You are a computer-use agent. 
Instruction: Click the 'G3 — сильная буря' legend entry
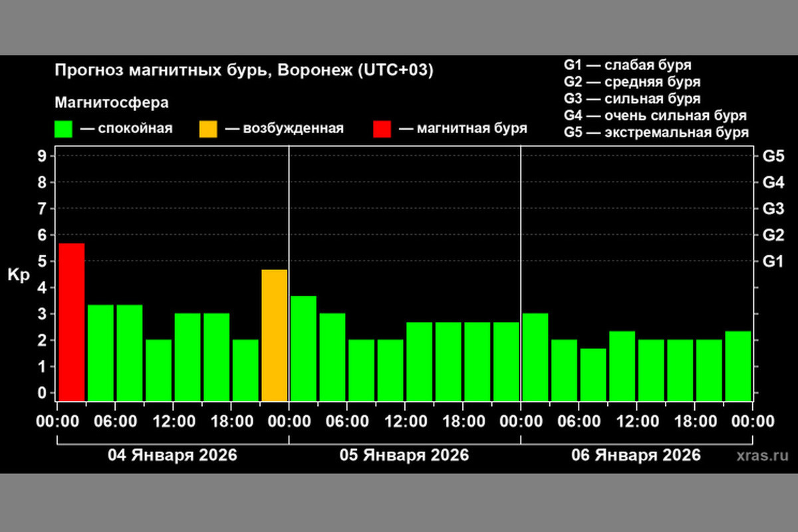click(x=632, y=99)
